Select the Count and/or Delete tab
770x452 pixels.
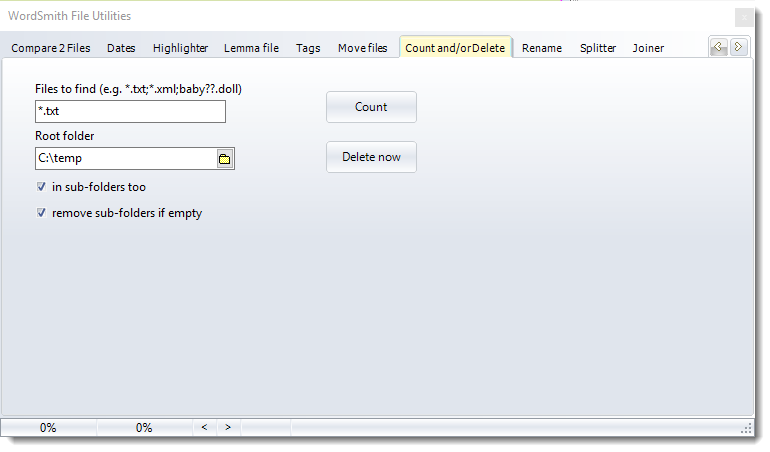[455, 48]
